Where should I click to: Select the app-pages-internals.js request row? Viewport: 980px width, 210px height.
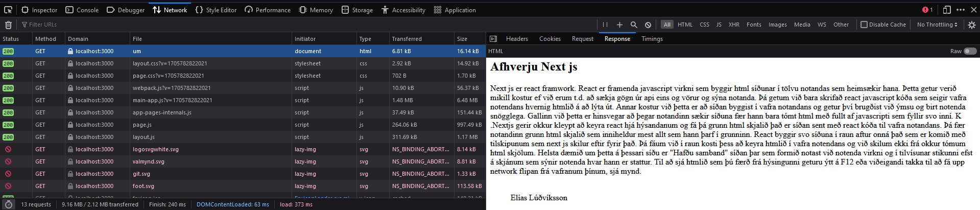(x=243, y=112)
